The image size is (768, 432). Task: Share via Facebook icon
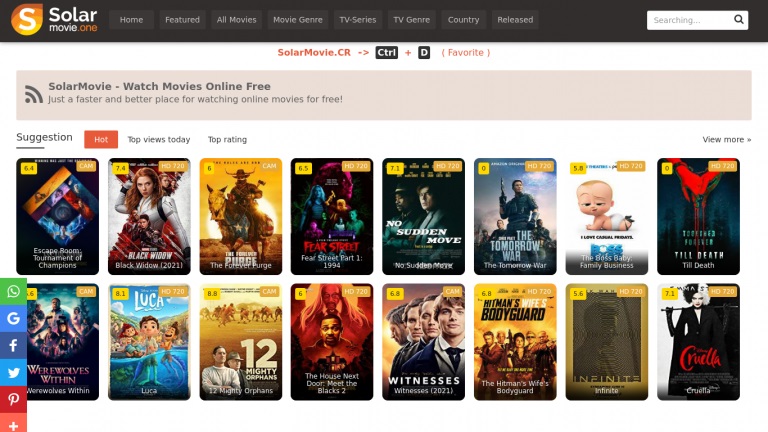[x=13, y=345]
